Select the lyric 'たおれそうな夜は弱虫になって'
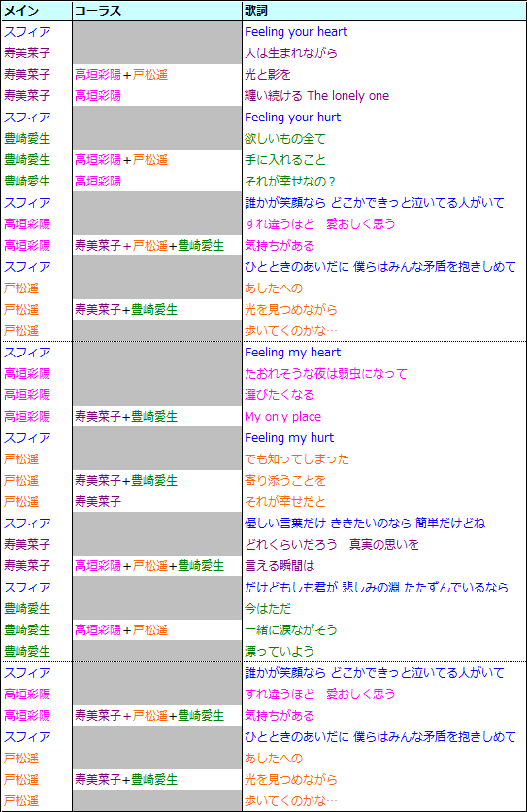The width and height of the screenshot is (527, 812). coord(326,373)
